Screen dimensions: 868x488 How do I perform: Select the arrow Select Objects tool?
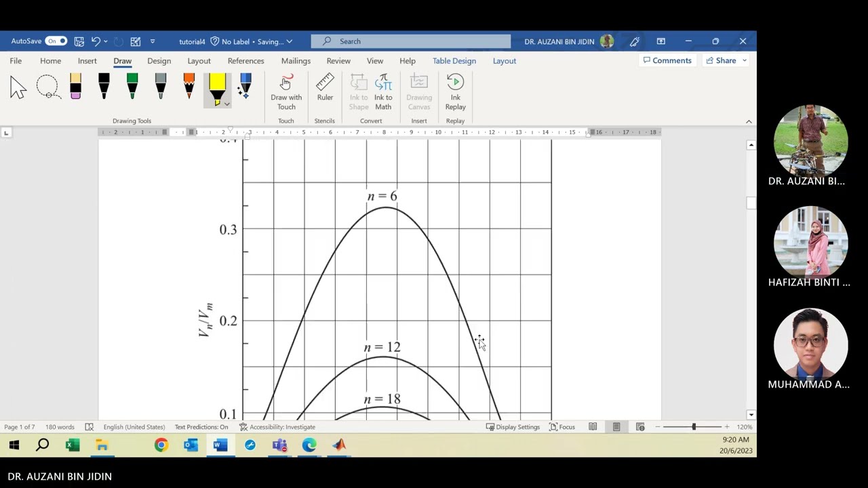point(18,87)
